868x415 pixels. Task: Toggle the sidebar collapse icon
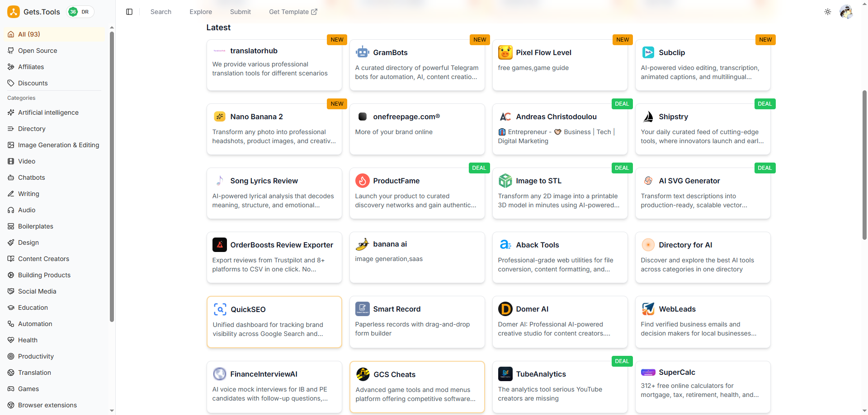(x=129, y=12)
